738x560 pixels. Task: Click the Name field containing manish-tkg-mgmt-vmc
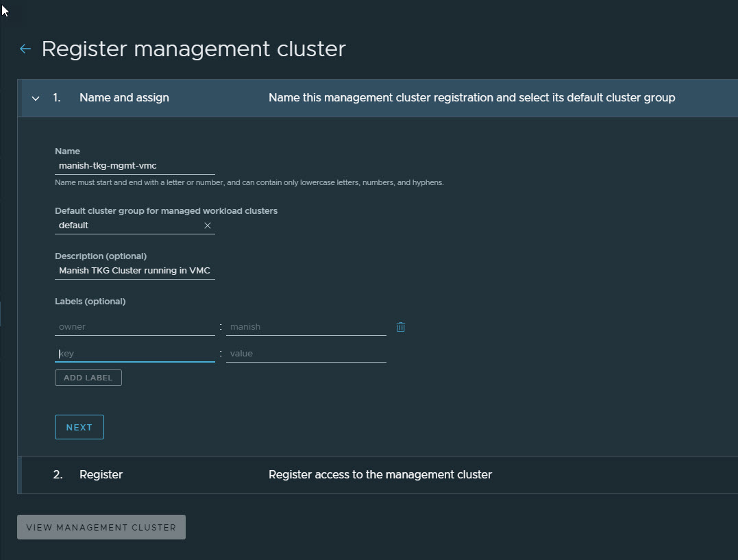(x=134, y=166)
